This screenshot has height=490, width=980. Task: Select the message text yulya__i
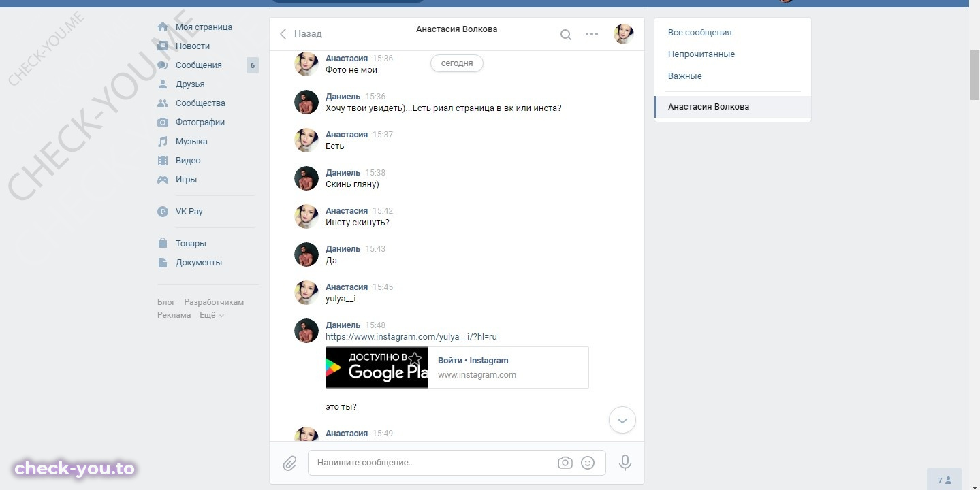click(341, 299)
